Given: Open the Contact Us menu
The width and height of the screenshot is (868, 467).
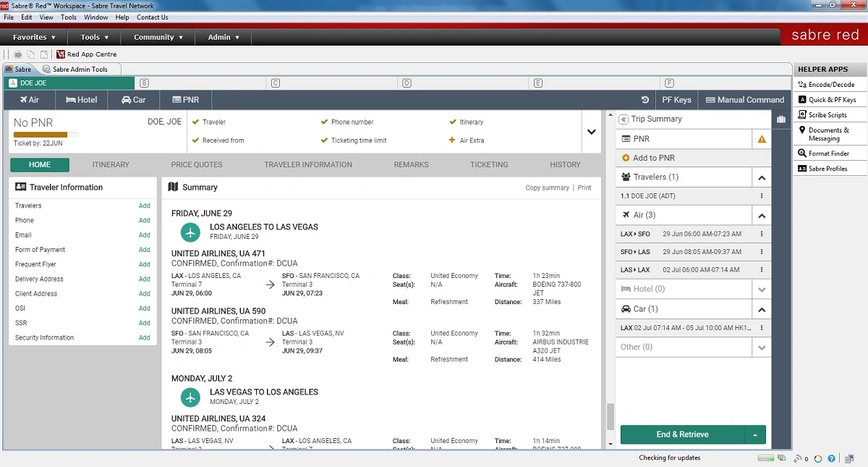Looking at the screenshot, I should [153, 17].
